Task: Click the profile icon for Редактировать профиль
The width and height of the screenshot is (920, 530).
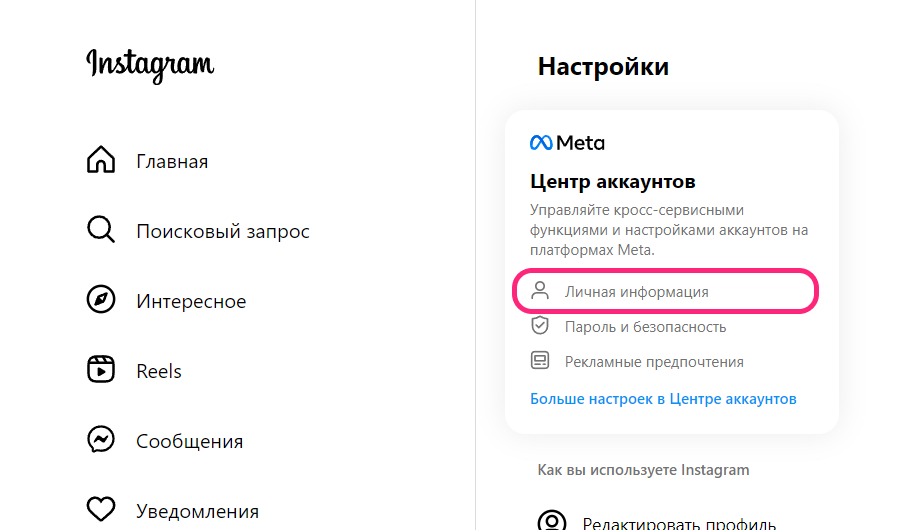Action: [x=552, y=521]
